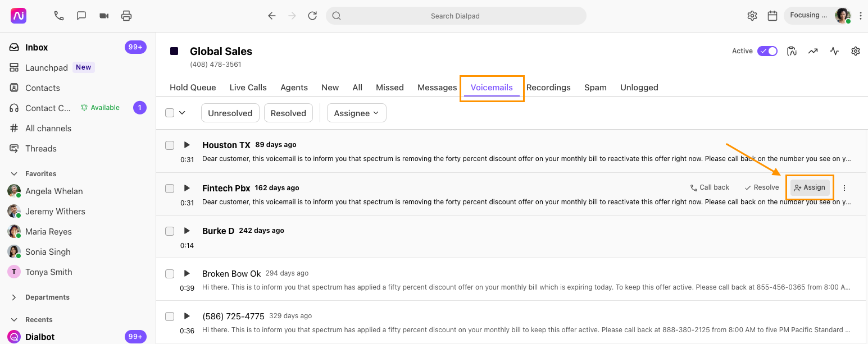
Task: Go forward with the right arrow
Action: (x=292, y=16)
